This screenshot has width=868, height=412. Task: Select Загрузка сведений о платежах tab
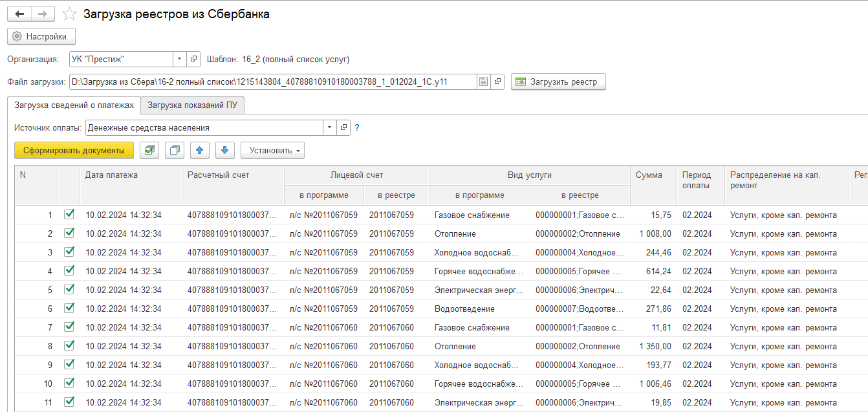(74, 105)
